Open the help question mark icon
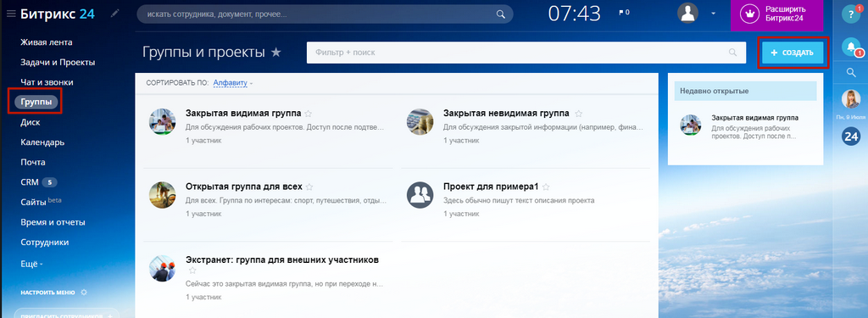Viewport: 868px width, 318px height. [x=851, y=14]
